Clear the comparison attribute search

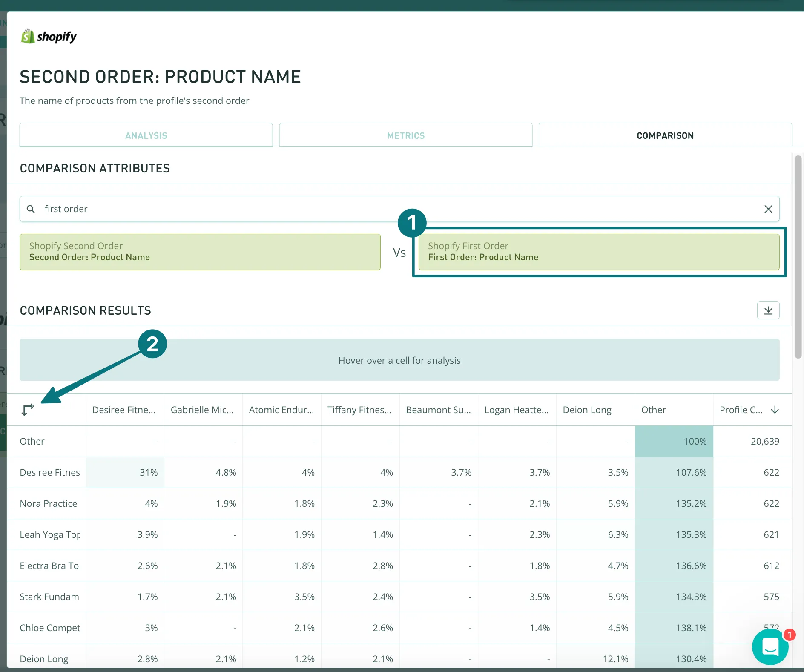coord(768,209)
